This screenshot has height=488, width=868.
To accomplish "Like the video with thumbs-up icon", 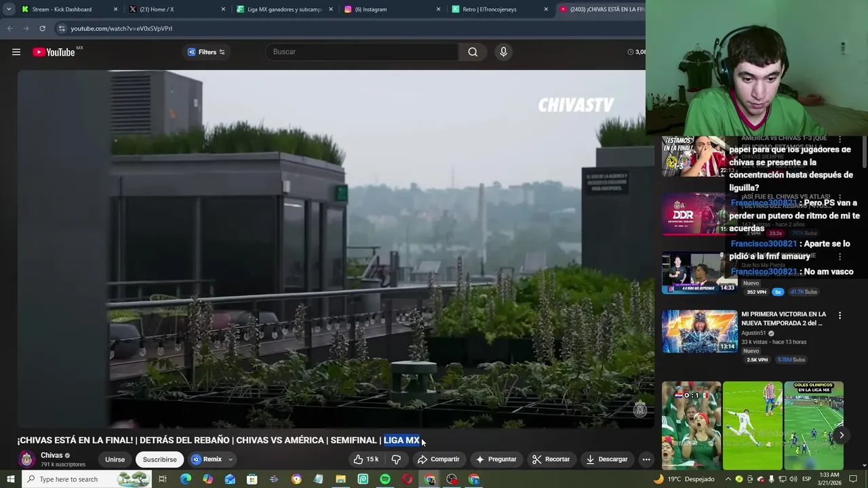I will 366,460.
